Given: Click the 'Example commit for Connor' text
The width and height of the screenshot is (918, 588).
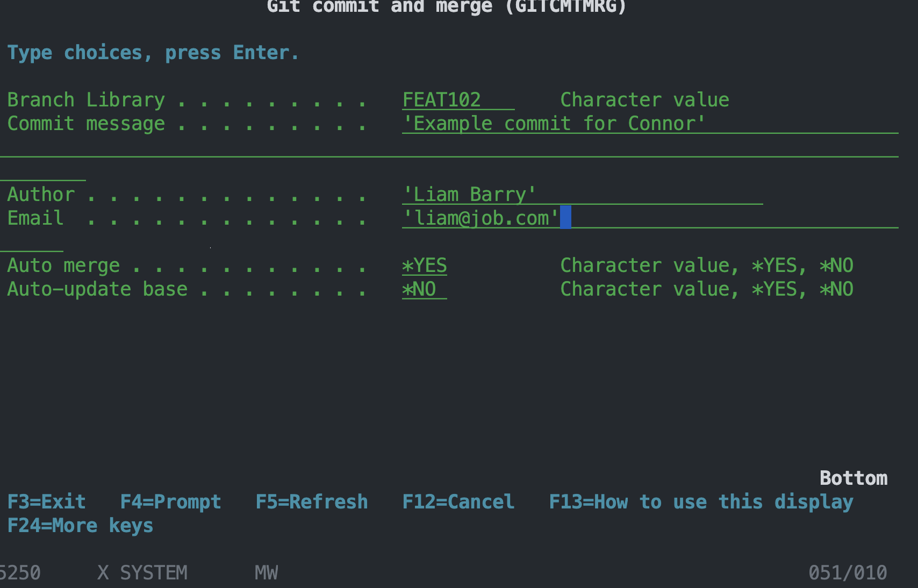Looking at the screenshot, I should pos(554,123).
